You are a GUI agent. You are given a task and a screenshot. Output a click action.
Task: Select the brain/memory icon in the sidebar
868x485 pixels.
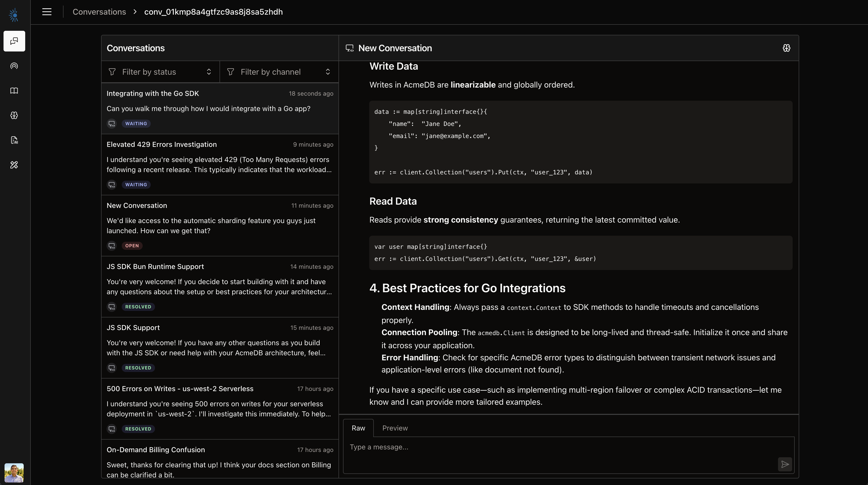[x=14, y=115]
